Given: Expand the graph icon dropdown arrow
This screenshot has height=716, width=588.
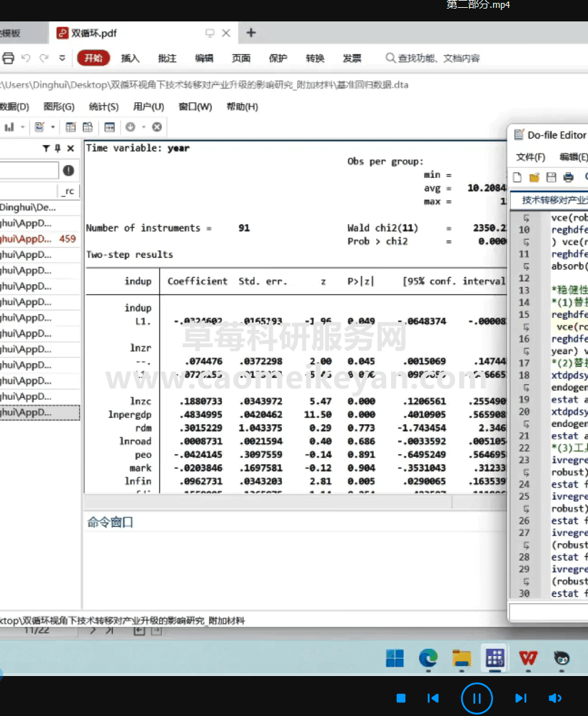Looking at the screenshot, I should (22, 127).
